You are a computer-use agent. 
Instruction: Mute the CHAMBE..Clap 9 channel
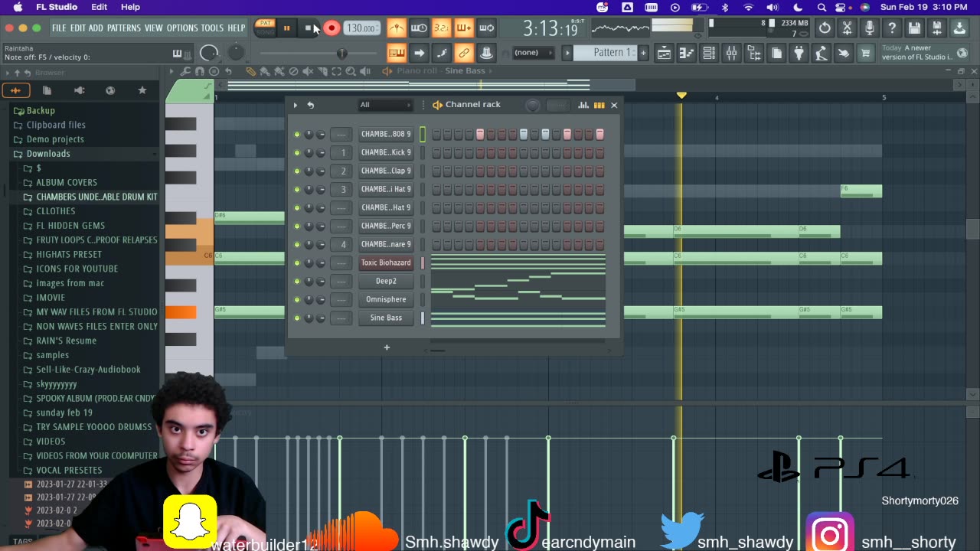[297, 171]
